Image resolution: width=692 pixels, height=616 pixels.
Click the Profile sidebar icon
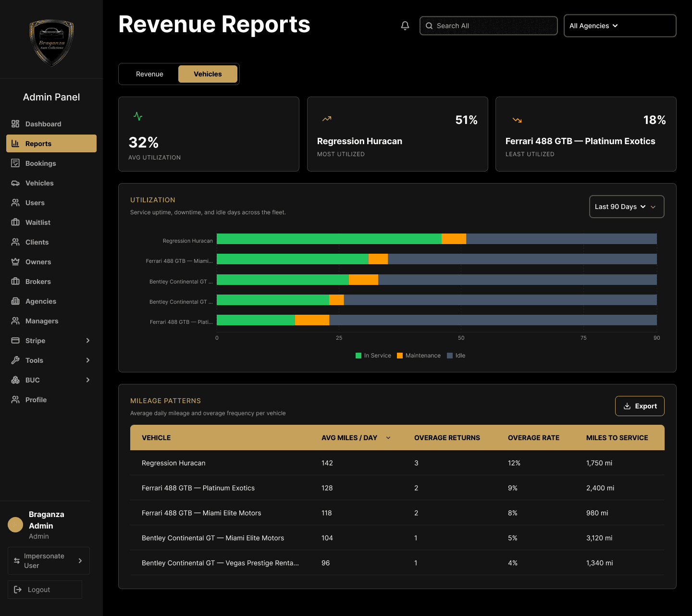(x=15, y=400)
